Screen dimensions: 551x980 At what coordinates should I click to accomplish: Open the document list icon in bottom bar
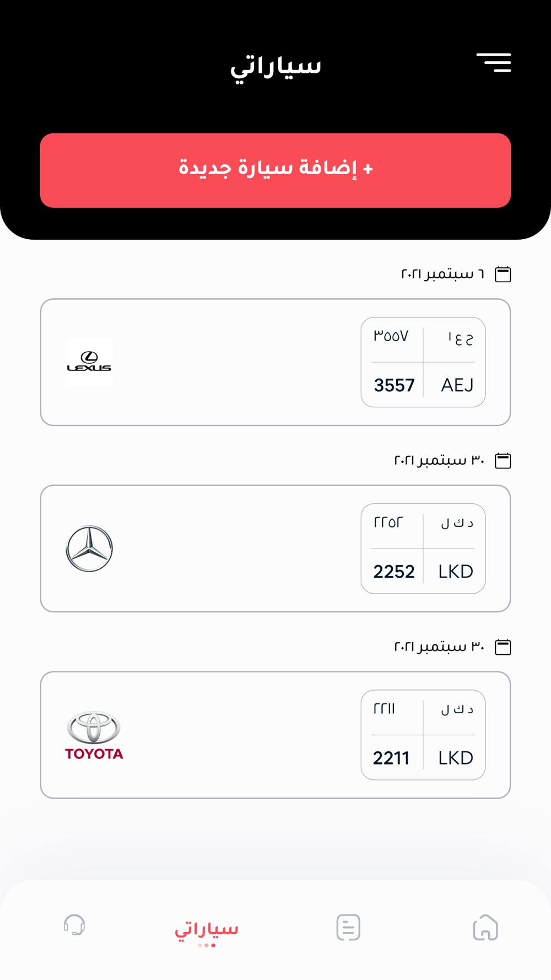click(x=348, y=927)
